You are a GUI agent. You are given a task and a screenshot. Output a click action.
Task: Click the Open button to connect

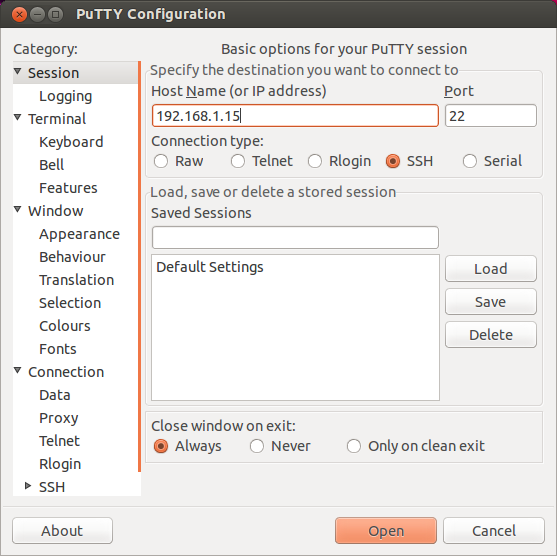click(x=386, y=531)
